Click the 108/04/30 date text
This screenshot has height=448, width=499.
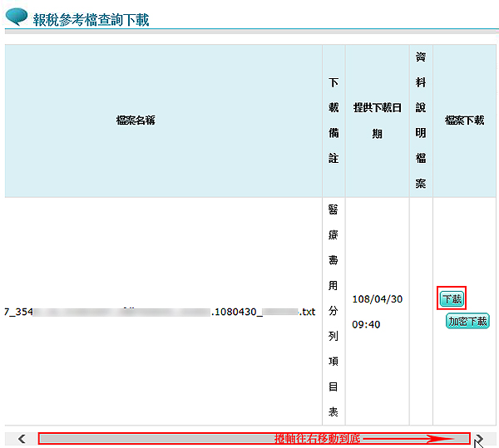tap(377, 299)
